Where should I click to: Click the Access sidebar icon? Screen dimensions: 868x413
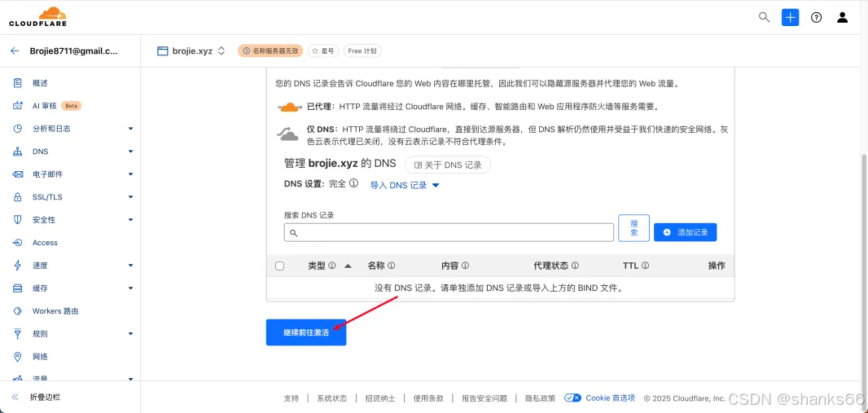[x=18, y=243]
